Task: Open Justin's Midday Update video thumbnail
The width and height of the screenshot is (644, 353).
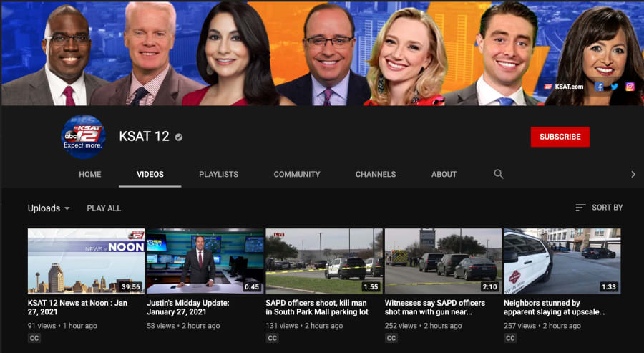Action: pos(205,261)
